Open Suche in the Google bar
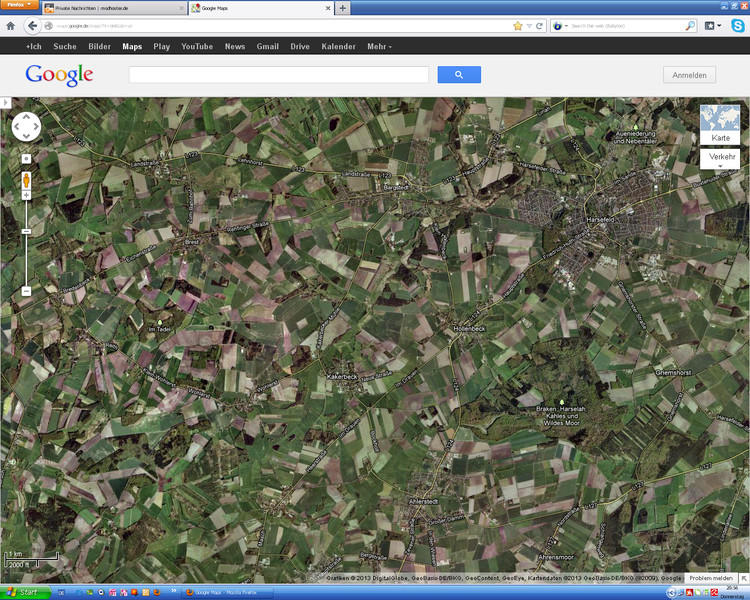 65,46
